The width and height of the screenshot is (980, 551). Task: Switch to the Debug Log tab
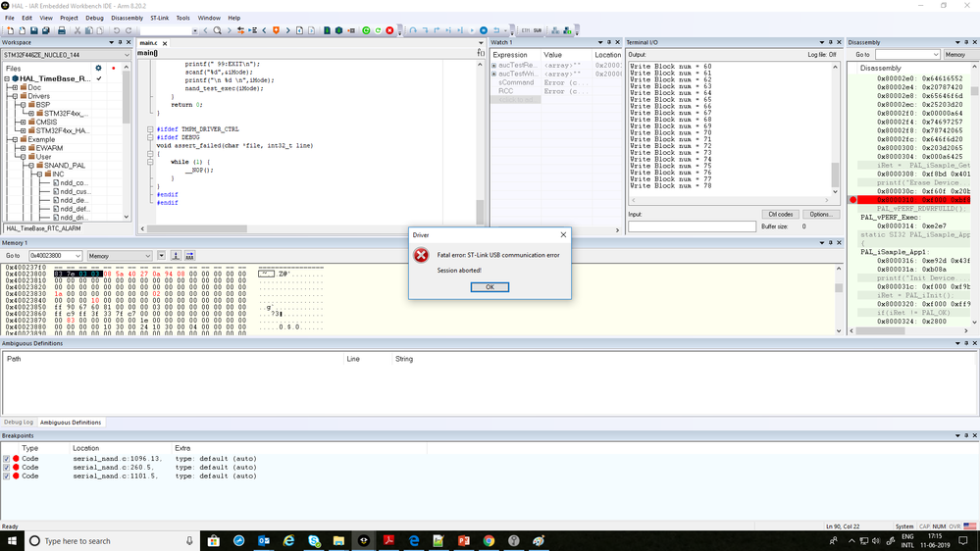pos(18,423)
